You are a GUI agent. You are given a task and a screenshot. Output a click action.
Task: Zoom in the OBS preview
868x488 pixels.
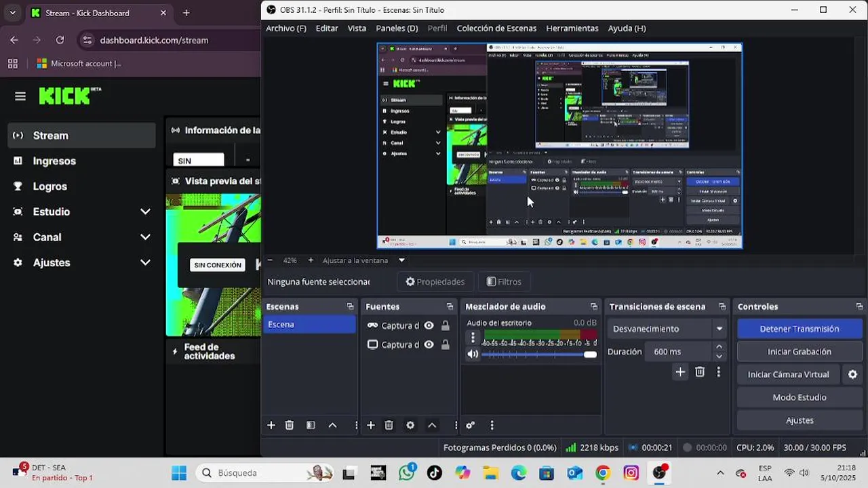[x=311, y=260]
